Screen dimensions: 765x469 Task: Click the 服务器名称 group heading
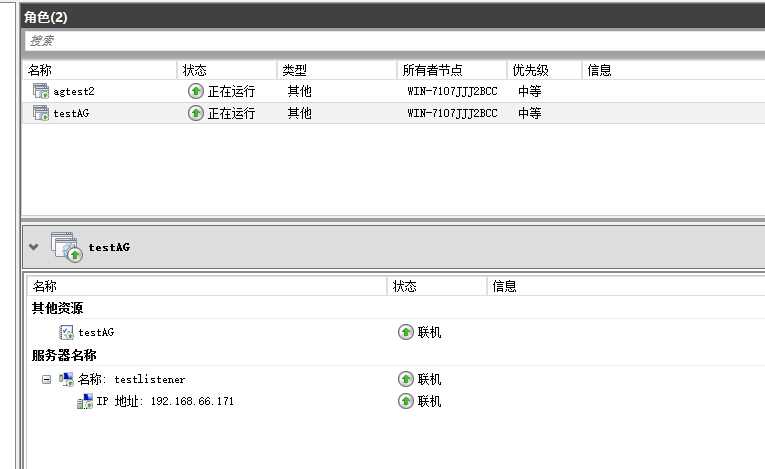click(x=64, y=355)
